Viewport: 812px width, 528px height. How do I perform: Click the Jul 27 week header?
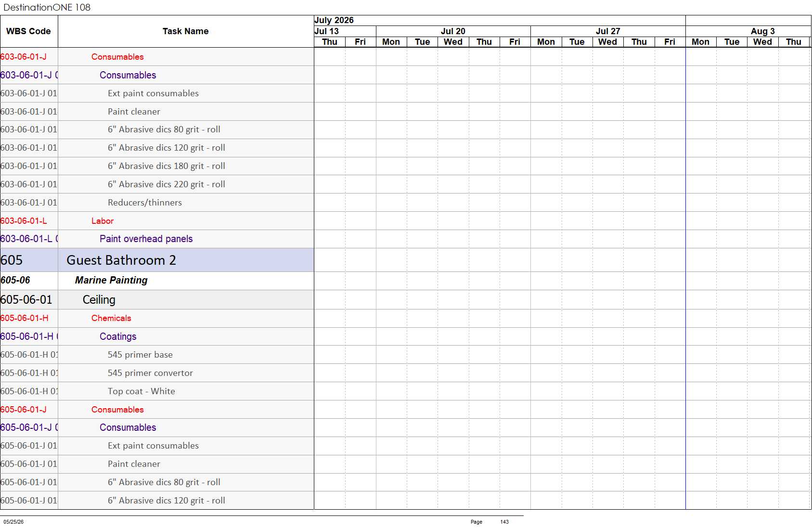608,31
